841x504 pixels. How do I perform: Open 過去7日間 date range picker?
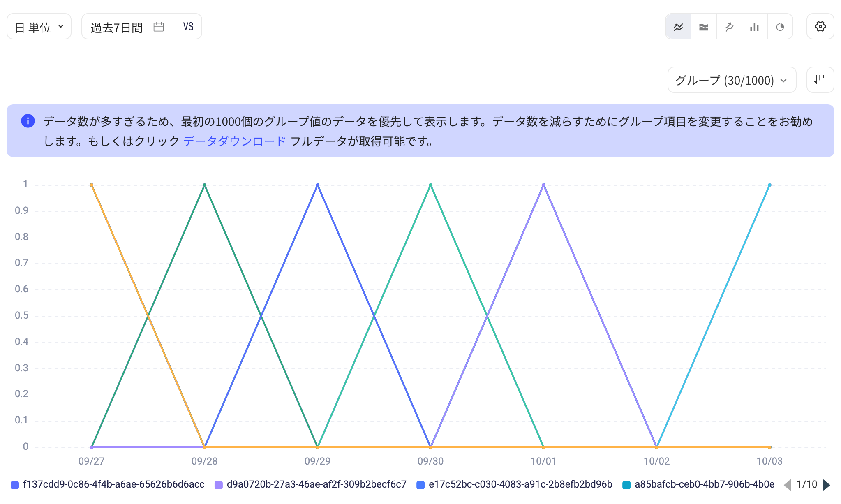point(127,26)
